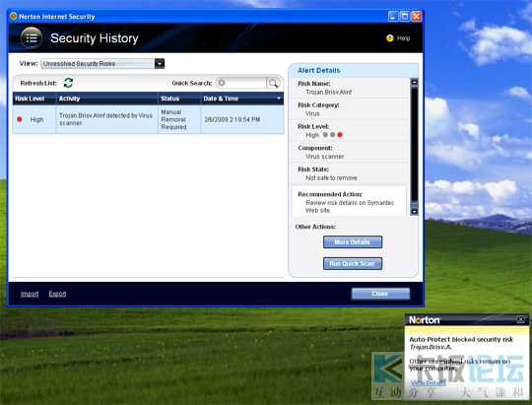Click the Export link

point(57,294)
